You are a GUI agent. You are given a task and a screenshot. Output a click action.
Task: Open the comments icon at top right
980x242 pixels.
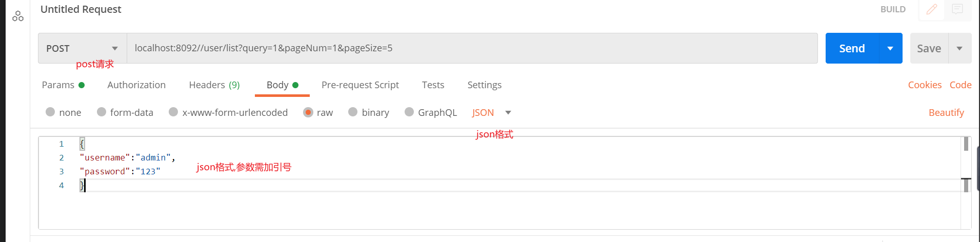pos(957,9)
